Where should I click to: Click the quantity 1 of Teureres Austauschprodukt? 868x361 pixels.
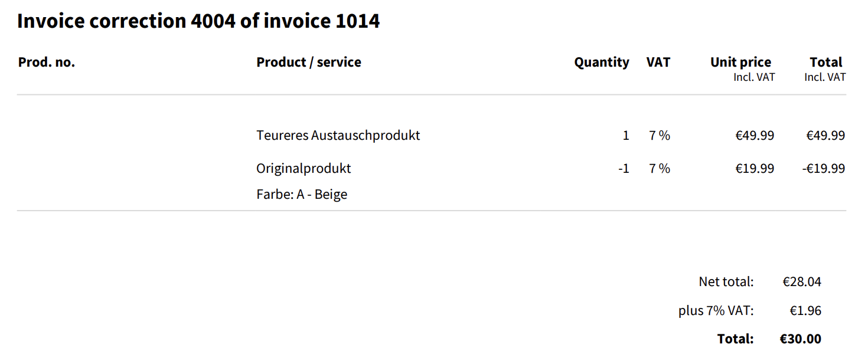[626, 136]
